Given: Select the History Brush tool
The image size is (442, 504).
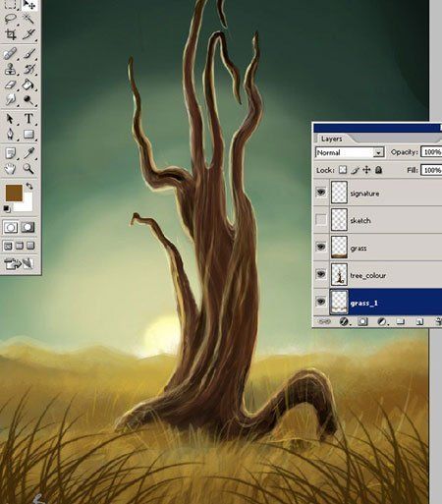Looking at the screenshot, I should [x=29, y=69].
